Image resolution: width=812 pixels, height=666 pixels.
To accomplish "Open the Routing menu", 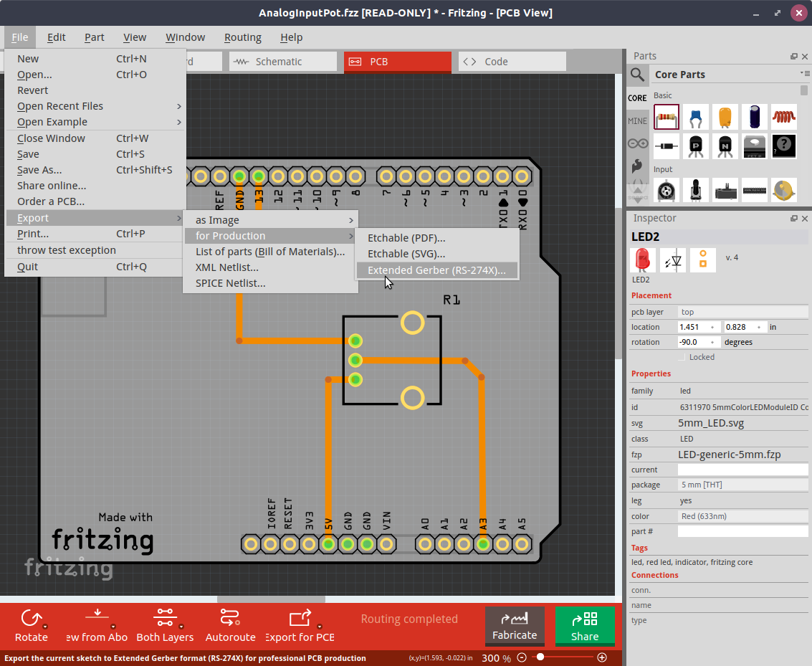I will pyautogui.click(x=242, y=37).
